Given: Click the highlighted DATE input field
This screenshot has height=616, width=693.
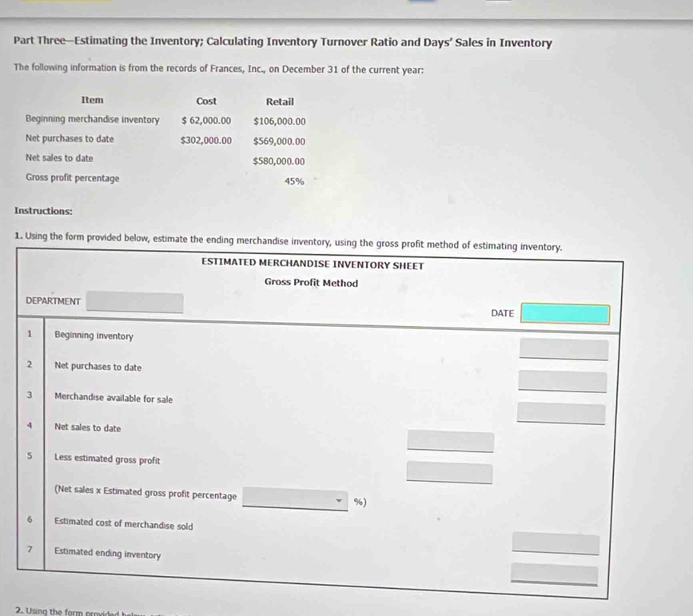Looking at the screenshot, I should pos(565,314).
